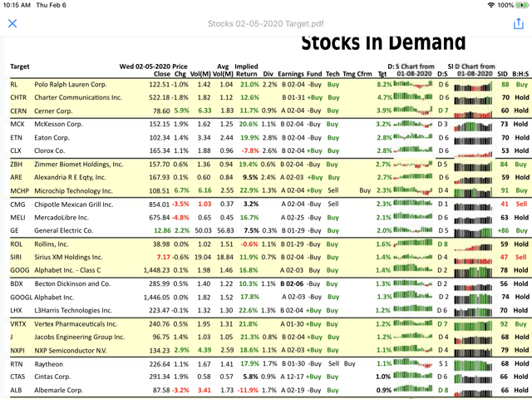Select MercadoLibre Inc. company name
The image size is (532, 399).
pyautogui.click(x=62, y=218)
